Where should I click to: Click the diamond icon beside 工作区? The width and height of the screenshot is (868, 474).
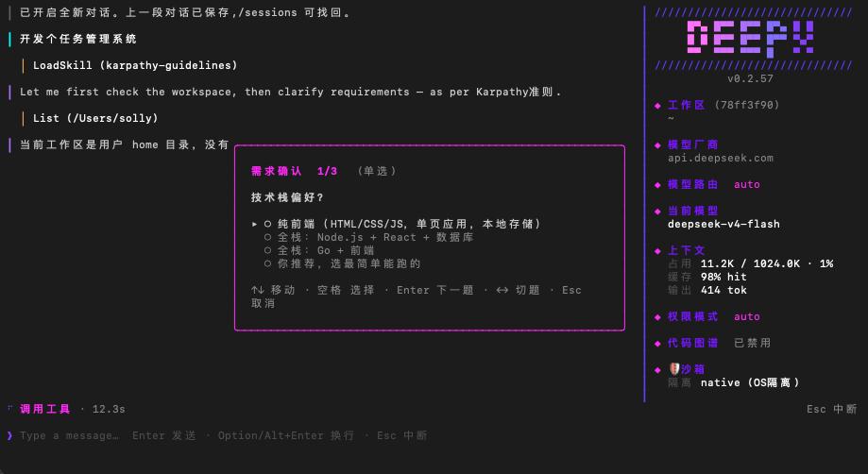pyautogui.click(x=657, y=105)
